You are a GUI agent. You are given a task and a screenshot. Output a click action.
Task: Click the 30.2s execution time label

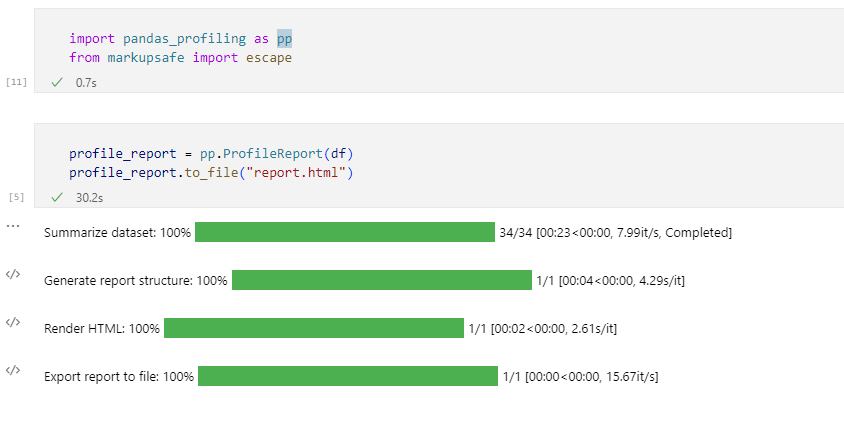(x=90, y=198)
